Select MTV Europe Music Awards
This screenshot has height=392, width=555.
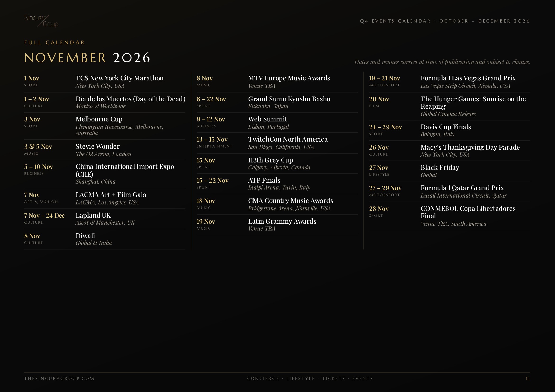[x=289, y=78]
